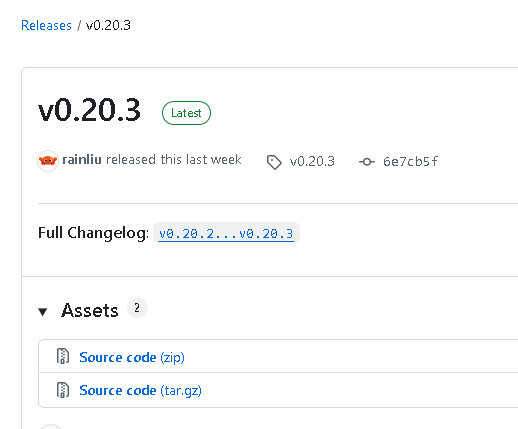Download Source code (zip)
This screenshot has width=518, height=429.
coord(132,357)
